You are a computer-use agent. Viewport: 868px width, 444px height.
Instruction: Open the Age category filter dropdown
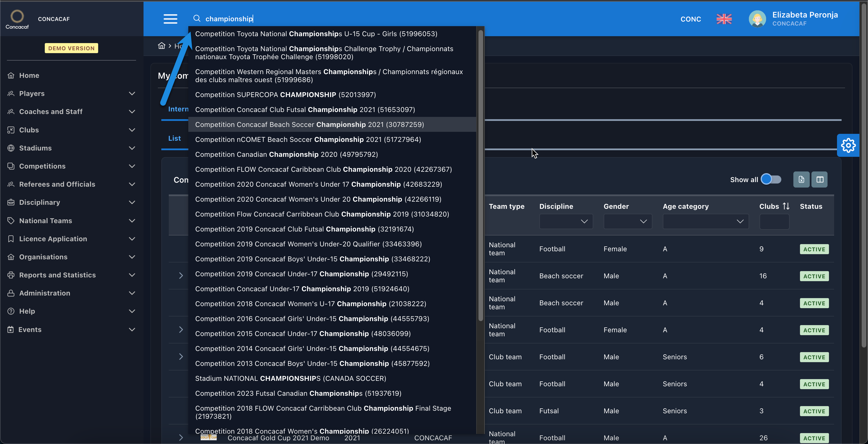[x=705, y=221]
